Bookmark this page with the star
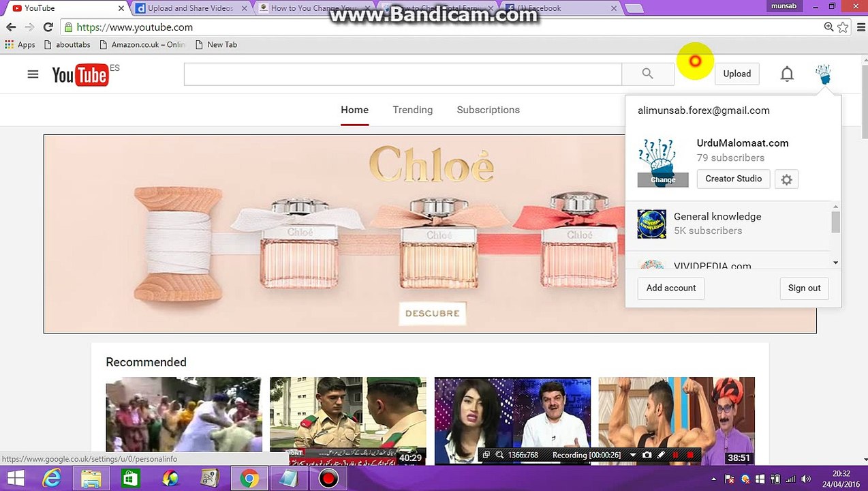This screenshot has width=868, height=491. point(843,27)
